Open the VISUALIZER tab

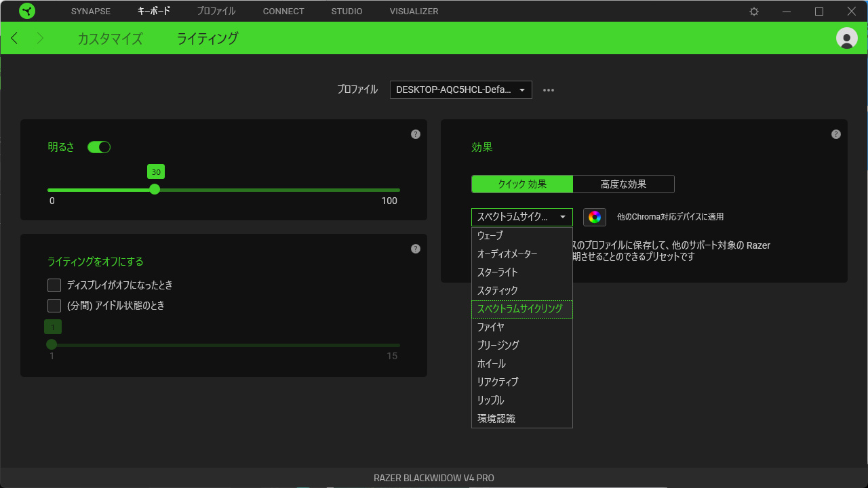click(x=414, y=12)
